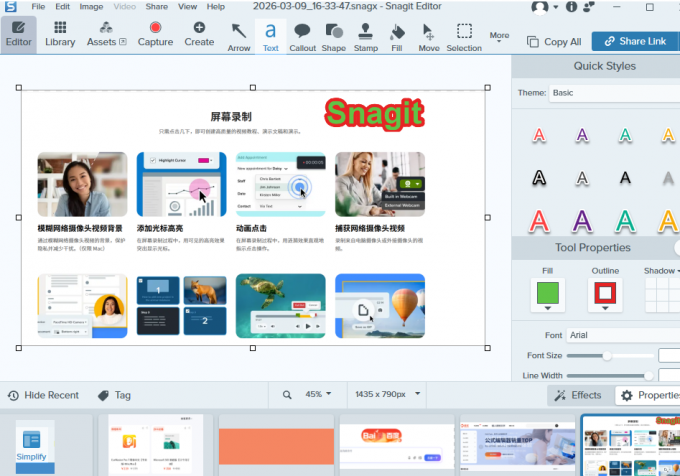Image resolution: width=680 pixels, height=476 pixels.
Task: Adjust the Line Width slider
Action: pyautogui.click(x=648, y=375)
